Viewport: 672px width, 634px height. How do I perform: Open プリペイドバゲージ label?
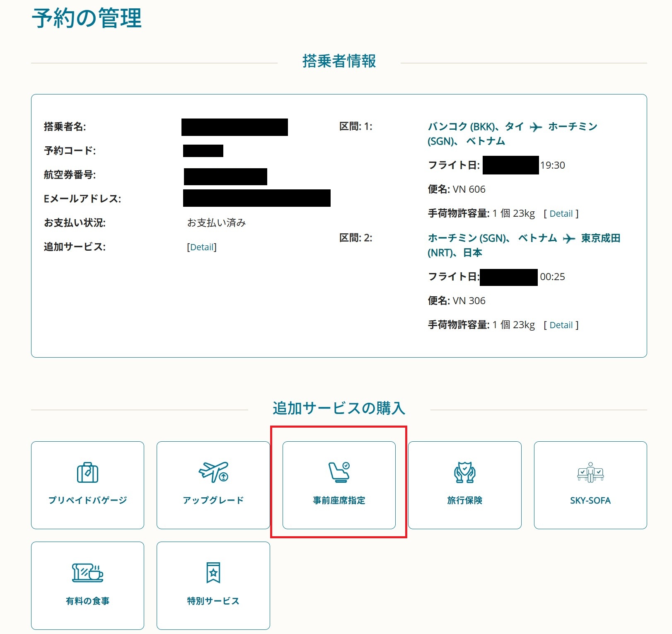pyautogui.click(x=87, y=500)
